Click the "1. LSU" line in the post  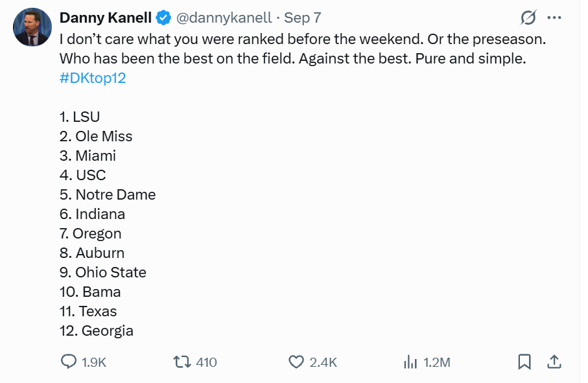point(80,117)
